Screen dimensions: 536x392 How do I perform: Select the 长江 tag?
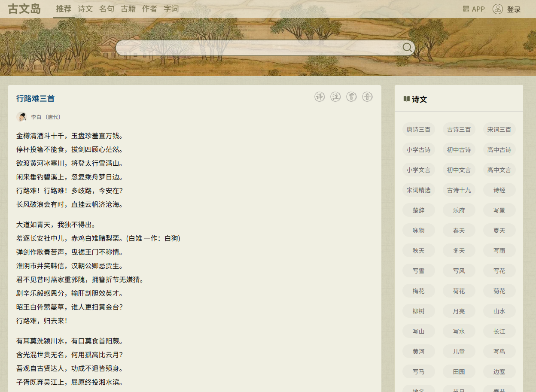499,331
